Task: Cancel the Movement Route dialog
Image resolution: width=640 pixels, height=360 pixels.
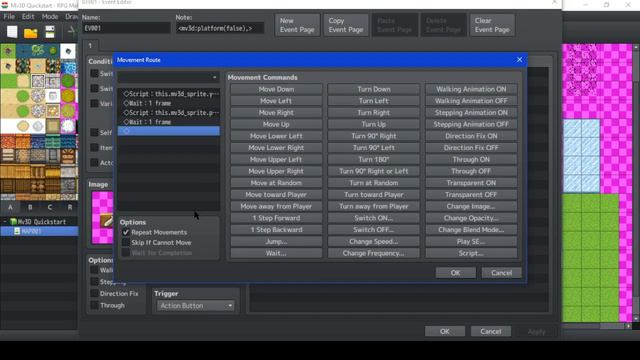Action: (501, 273)
